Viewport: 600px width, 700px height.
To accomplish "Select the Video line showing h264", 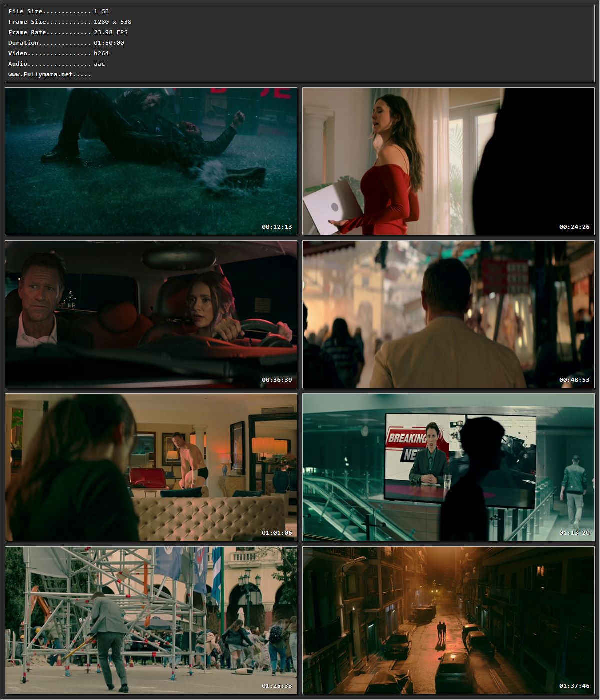I will click(58, 53).
